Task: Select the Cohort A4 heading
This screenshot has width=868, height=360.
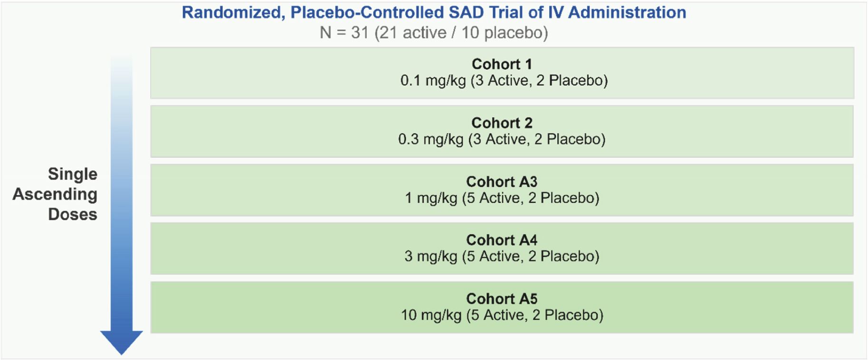Action: [502, 240]
